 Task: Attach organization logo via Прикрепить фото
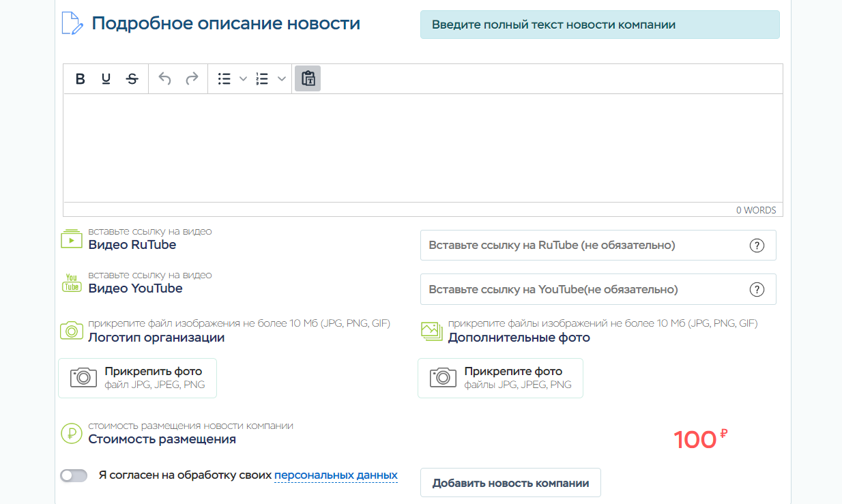pyautogui.click(x=137, y=378)
